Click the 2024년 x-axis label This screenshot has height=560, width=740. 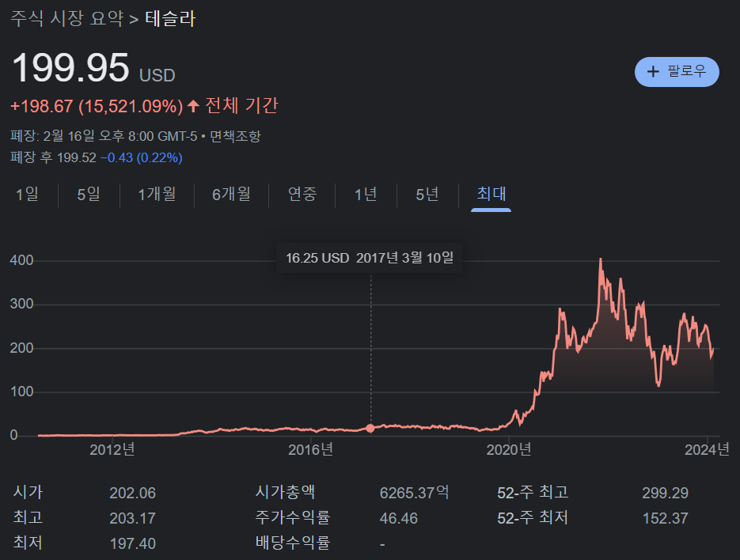click(x=707, y=449)
